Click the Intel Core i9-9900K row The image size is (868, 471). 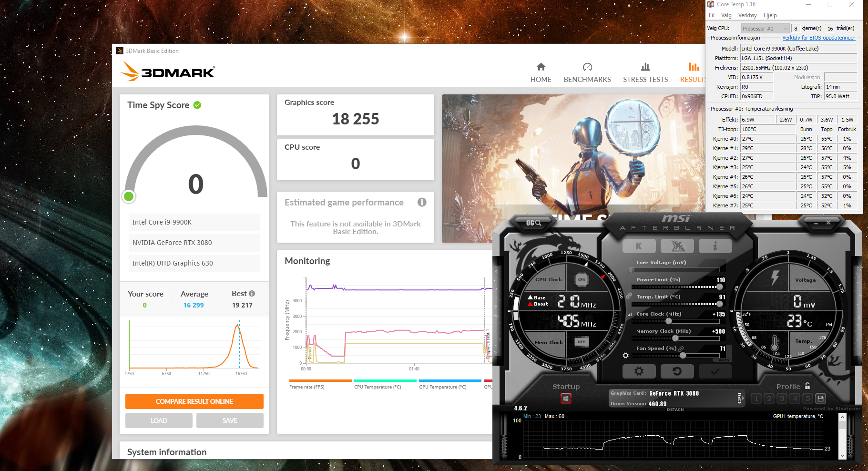194,222
